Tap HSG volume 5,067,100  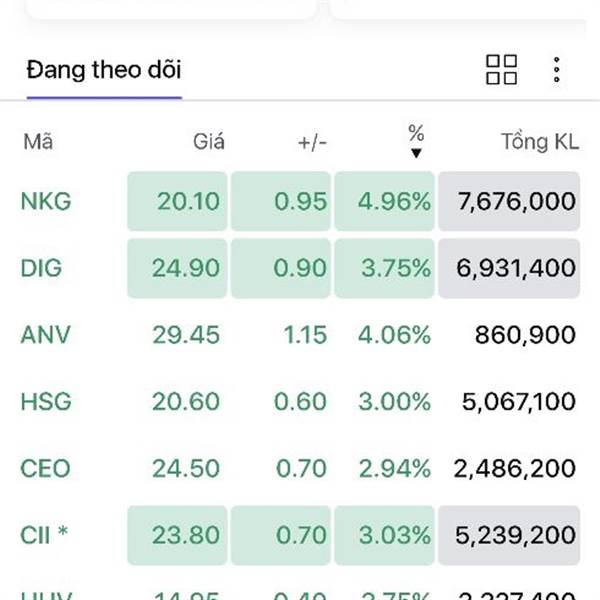tap(518, 401)
